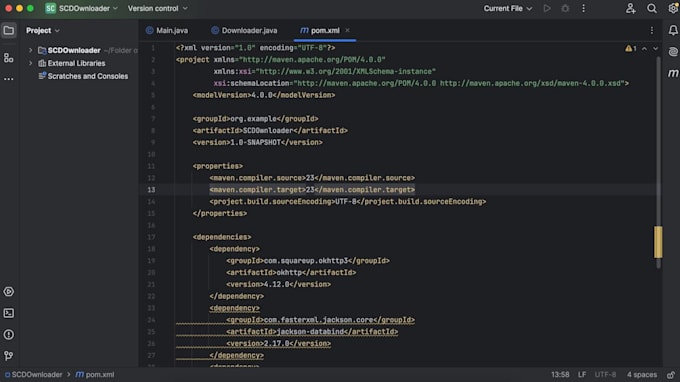The image size is (680, 382).
Task: Click yellow warning stripe on scrollbar
Action: point(658,242)
